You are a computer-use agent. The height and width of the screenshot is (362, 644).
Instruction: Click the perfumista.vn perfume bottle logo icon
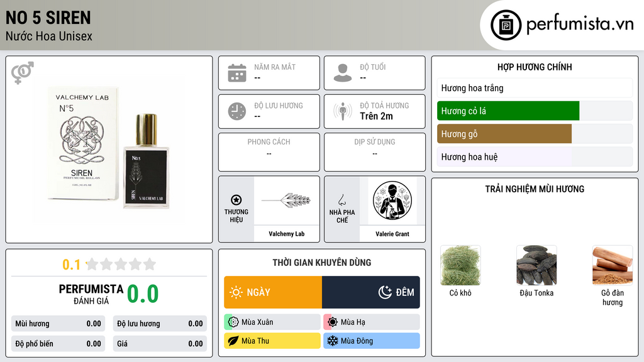tap(506, 25)
